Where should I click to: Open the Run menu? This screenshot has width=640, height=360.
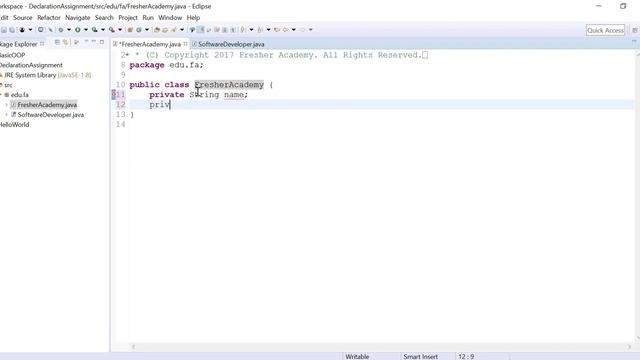pos(148,18)
